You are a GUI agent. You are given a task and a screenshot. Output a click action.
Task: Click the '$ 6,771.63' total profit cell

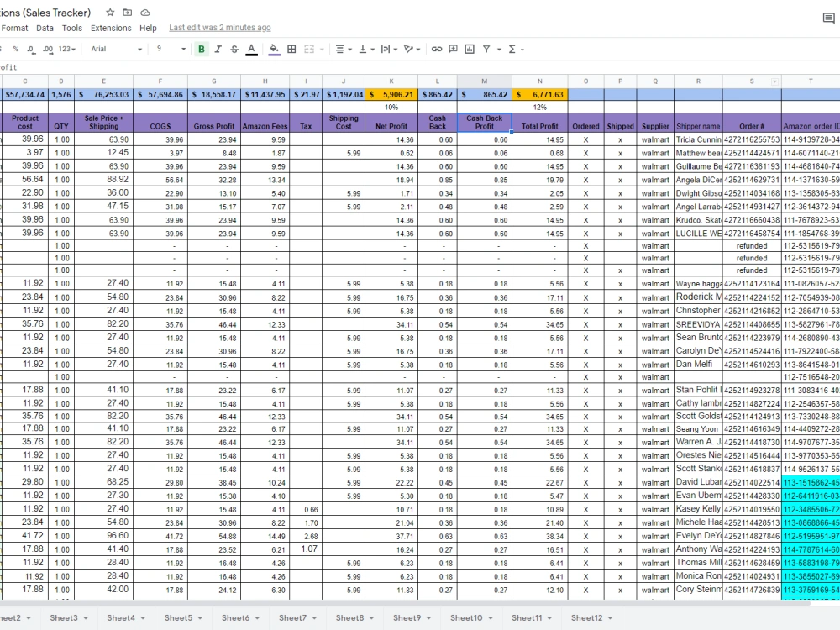tap(540, 94)
